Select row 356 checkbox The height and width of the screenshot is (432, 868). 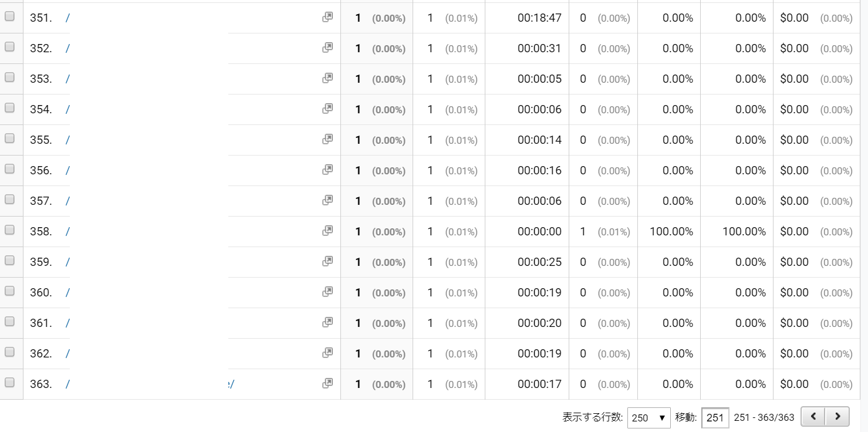(x=9, y=169)
